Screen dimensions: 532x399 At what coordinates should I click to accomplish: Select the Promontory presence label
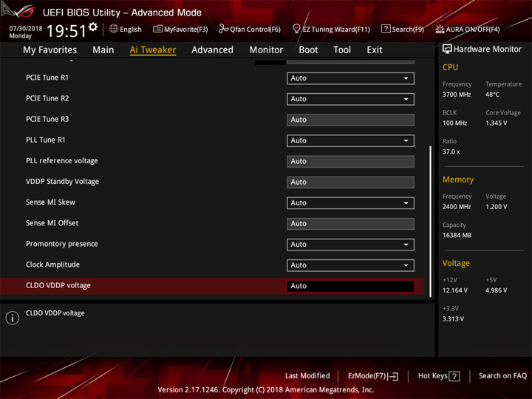[x=62, y=244]
